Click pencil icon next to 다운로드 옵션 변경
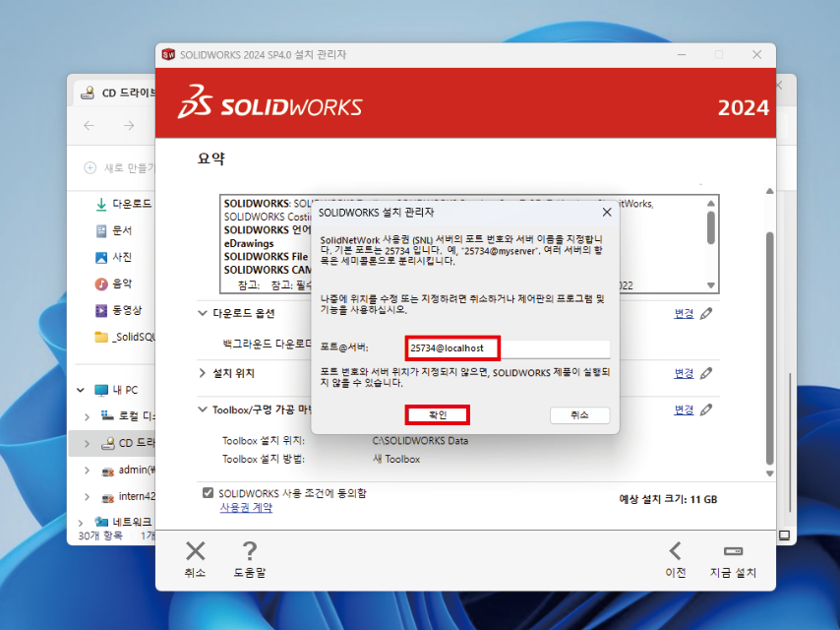This screenshot has width=840, height=630. tap(706, 314)
